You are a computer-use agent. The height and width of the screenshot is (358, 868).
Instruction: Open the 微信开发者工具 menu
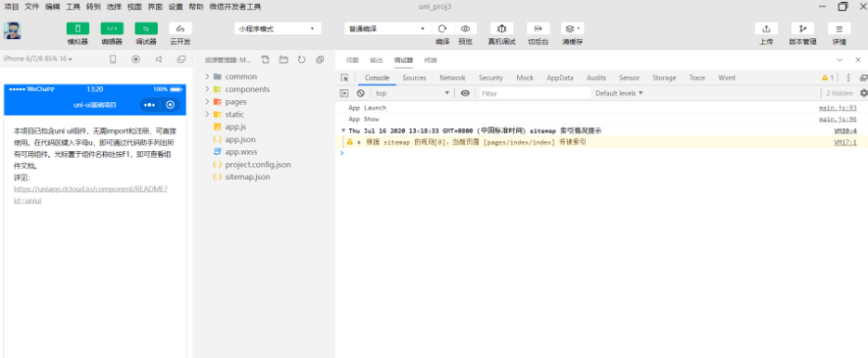pos(235,7)
